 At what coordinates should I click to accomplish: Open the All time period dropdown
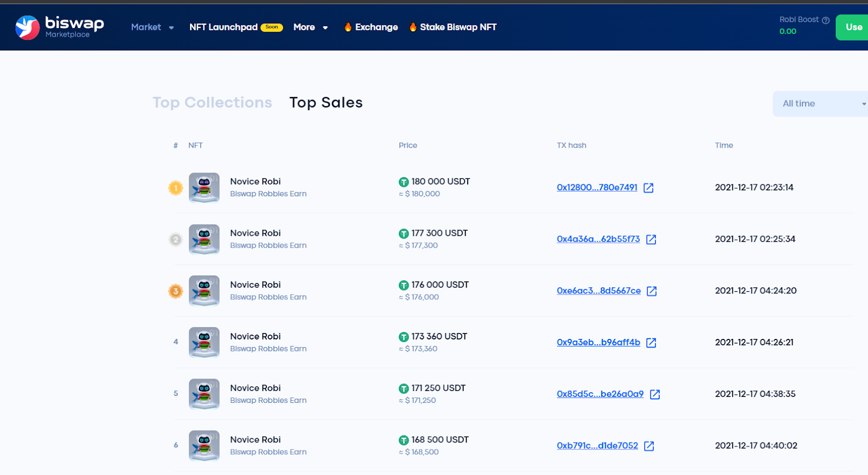coord(822,104)
